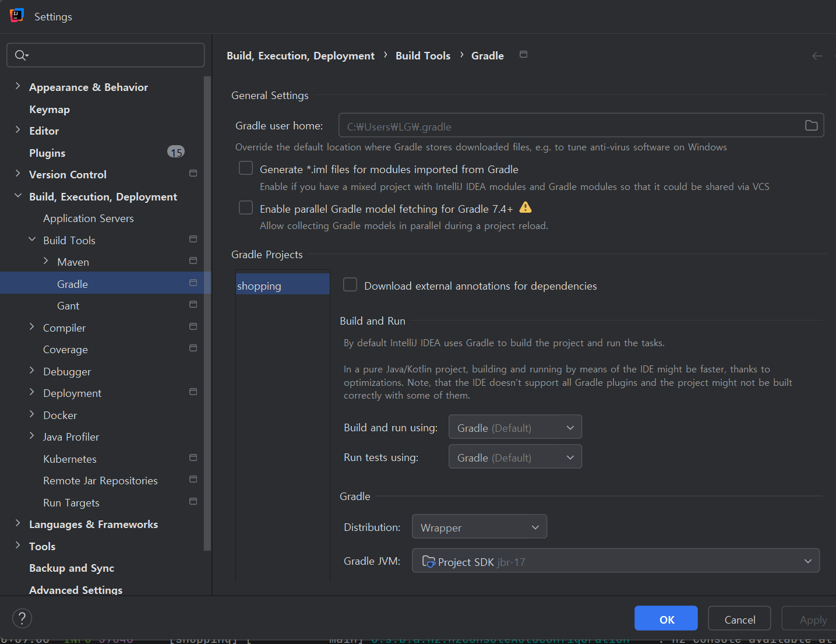The height and width of the screenshot is (644, 836).
Task: Open the Plugins settings page
Action: coord(47,153)
